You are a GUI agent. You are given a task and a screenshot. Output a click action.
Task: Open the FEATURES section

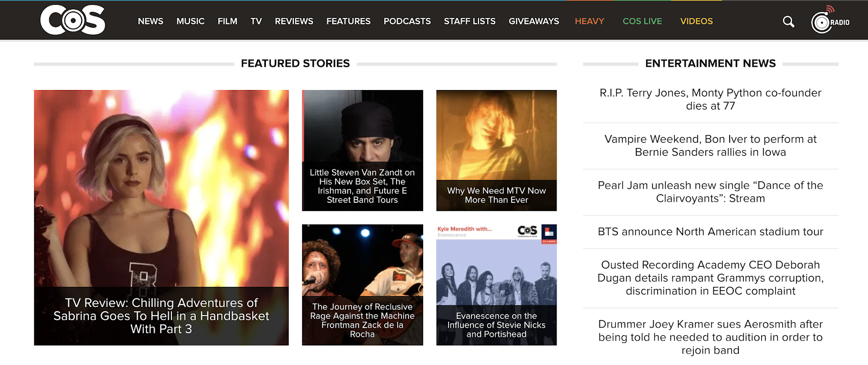[348, 21]
